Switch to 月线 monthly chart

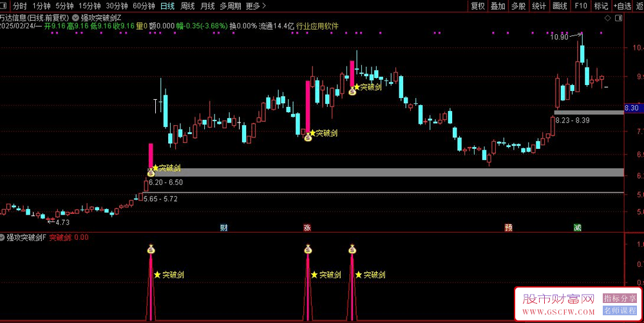[207, 6]
